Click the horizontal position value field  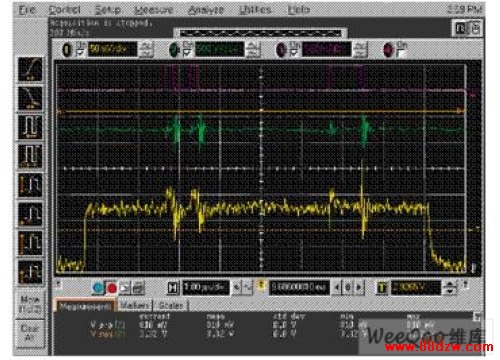(299, 288)
